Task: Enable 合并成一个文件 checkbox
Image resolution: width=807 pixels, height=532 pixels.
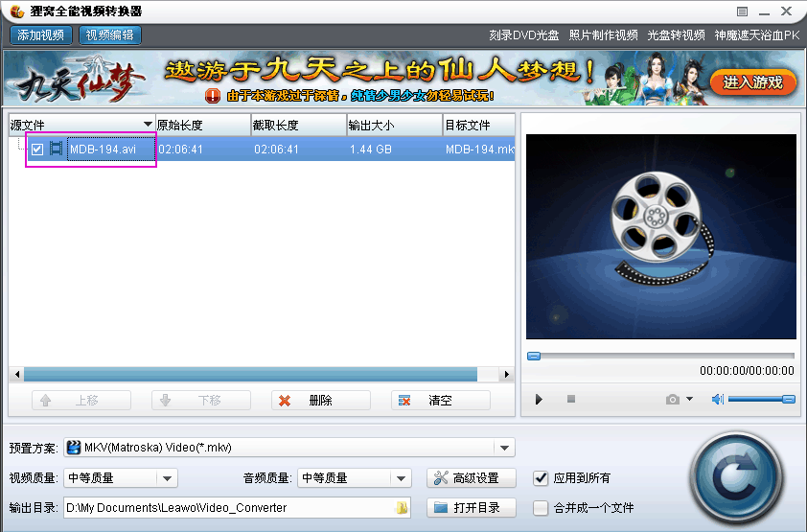Action: coord(541,508)
